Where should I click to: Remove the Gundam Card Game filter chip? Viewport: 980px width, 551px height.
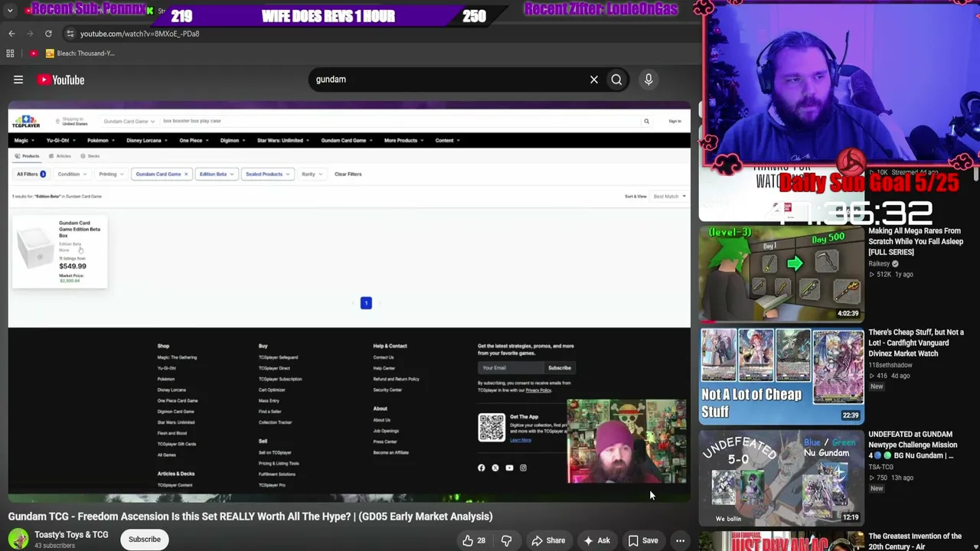tap(185, 174)
